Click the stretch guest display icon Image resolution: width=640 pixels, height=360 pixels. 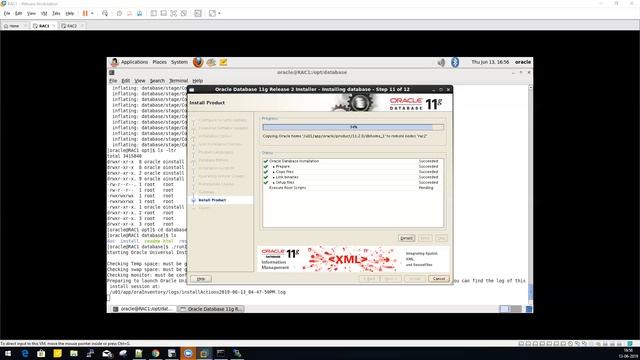click(212, 13)
